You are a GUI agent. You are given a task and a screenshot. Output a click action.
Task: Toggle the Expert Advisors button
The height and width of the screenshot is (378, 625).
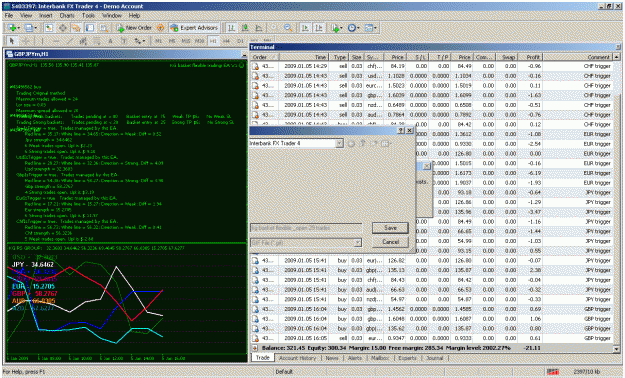[194, 28]
